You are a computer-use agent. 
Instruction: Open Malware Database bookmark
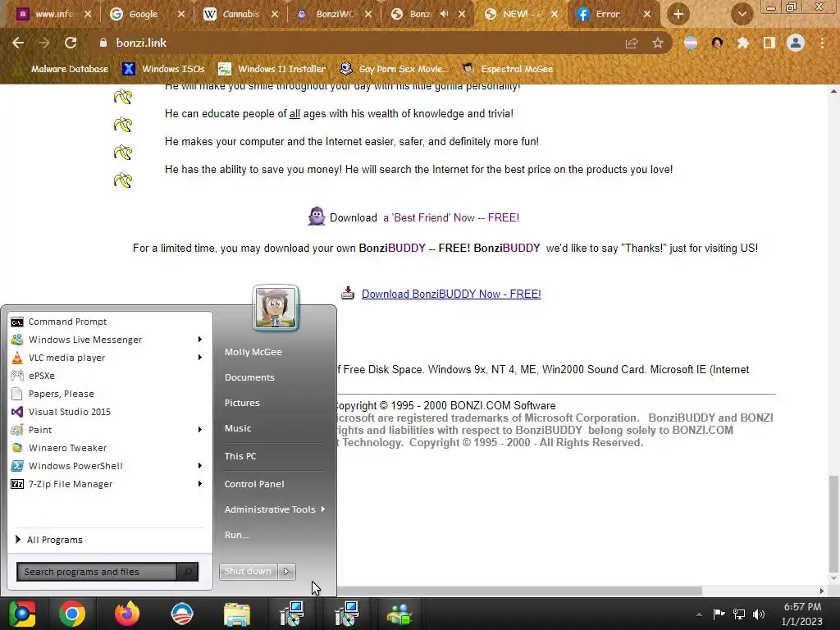(x=62, y=69)
